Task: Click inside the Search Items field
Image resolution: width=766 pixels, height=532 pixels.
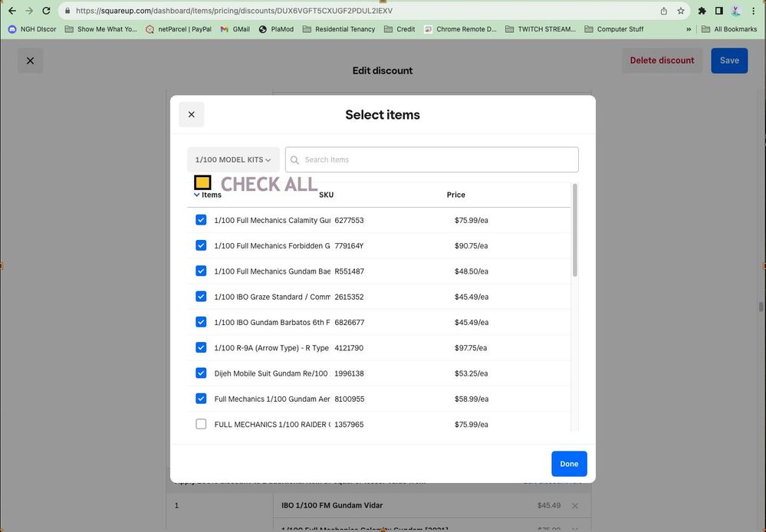Action: 437,159
